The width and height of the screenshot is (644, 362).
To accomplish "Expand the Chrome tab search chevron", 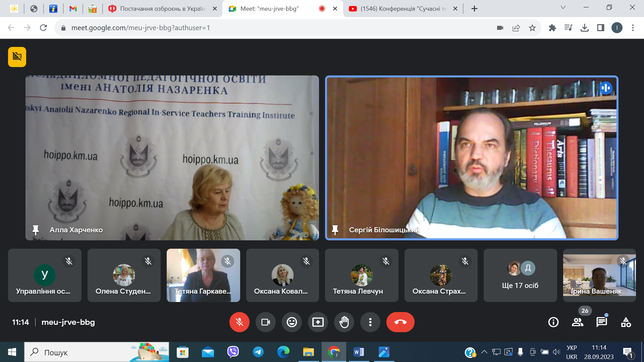I will (x=563, y=8).
